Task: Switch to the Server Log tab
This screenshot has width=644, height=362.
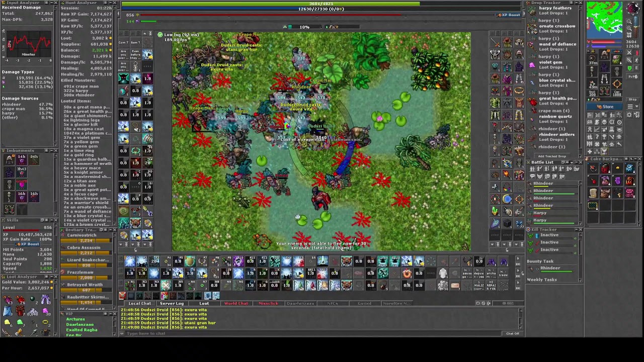Action: tap(172, 303)
